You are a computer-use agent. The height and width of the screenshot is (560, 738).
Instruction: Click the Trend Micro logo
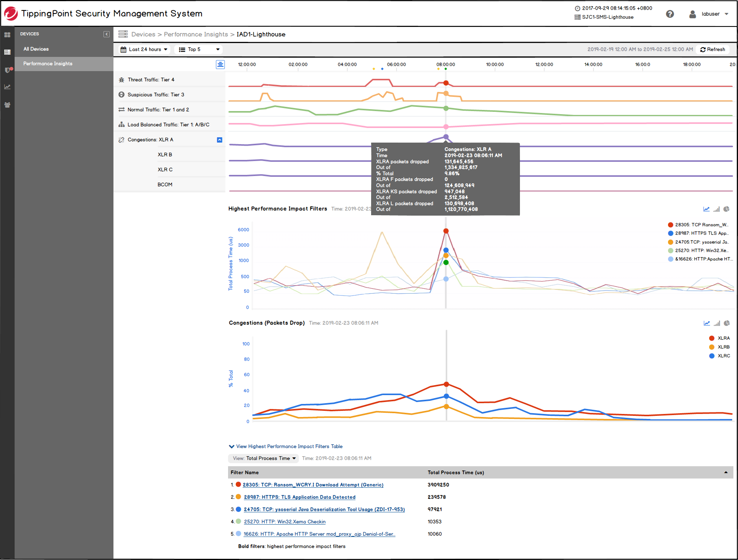click(x=11, y=13)
